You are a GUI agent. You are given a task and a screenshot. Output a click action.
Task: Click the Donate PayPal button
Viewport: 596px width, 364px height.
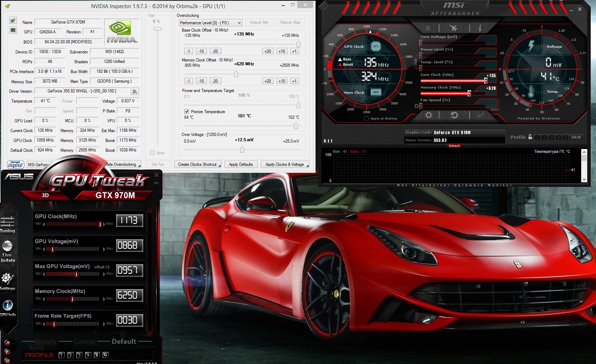pyautogui.click(x=15, y=164)
